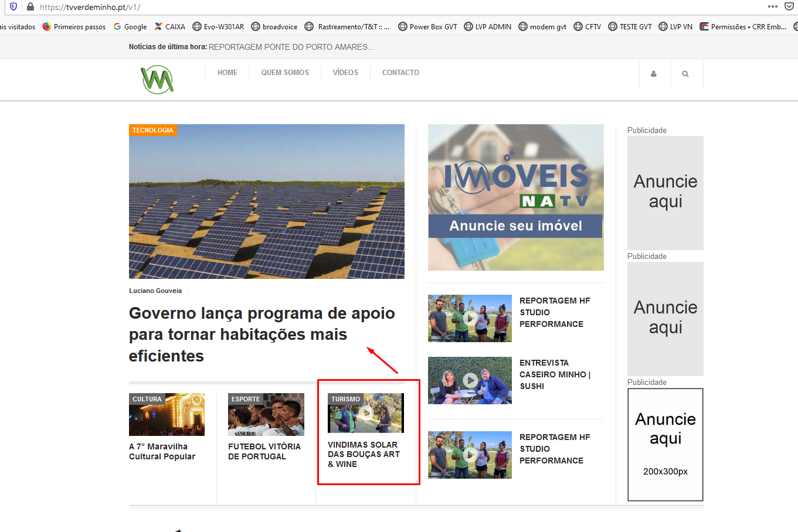798x532 pixels.
Task: Open the CONTACTO page
Action: [x=400, y=73]
